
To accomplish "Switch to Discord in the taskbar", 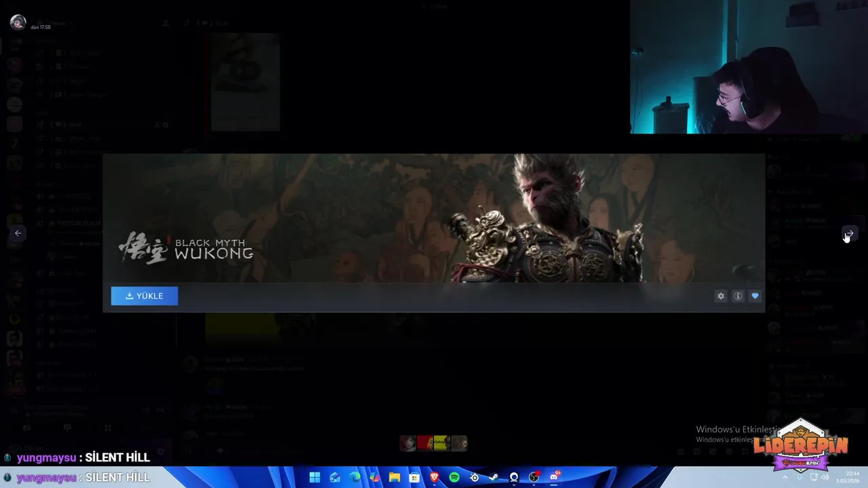I will click(x=554, y=477).
